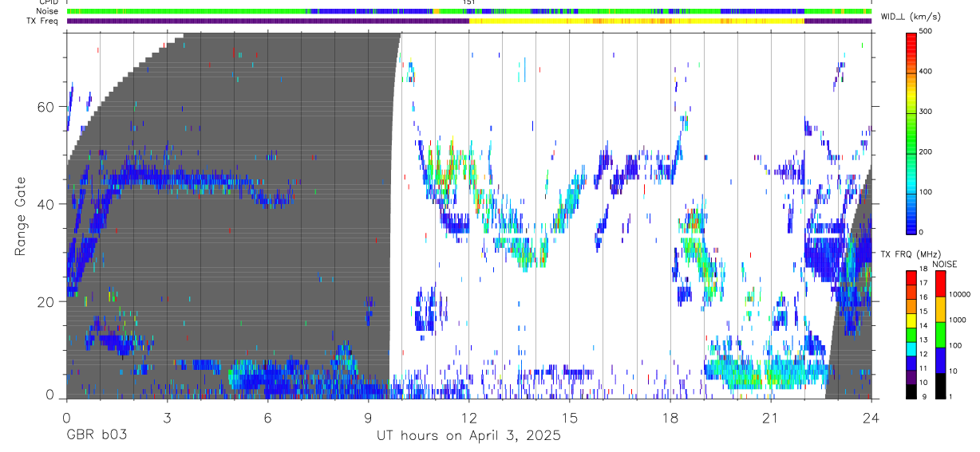Click the "12" UT hour tick label
The height and width of the screenshot is (452, 980).
[469, 417]
